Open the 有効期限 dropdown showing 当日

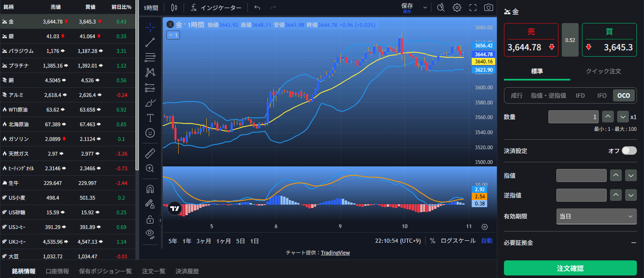[596, 216]
